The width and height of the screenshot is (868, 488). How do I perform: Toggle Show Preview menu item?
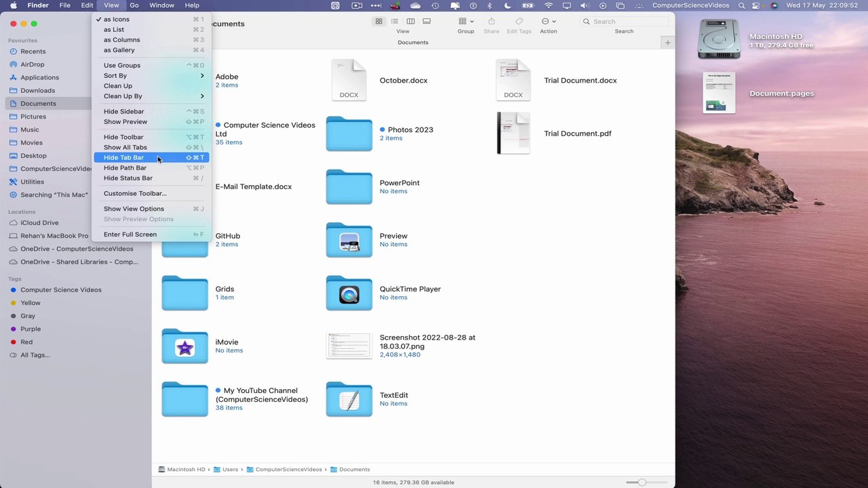point(151,122)
